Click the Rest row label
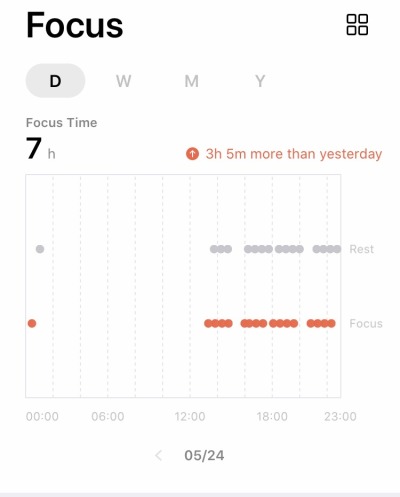400x497 pixels. [361, 249]
